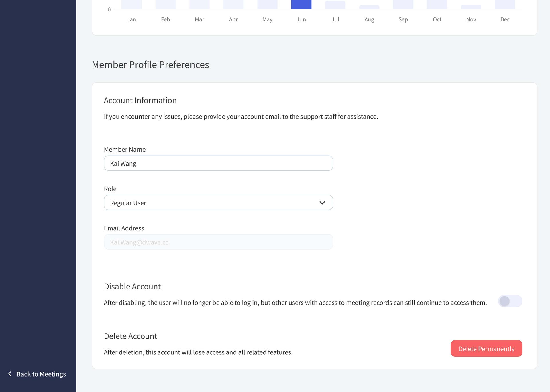
Task: Click the Mar bar in the chart
Action: [x=199, y=5]
